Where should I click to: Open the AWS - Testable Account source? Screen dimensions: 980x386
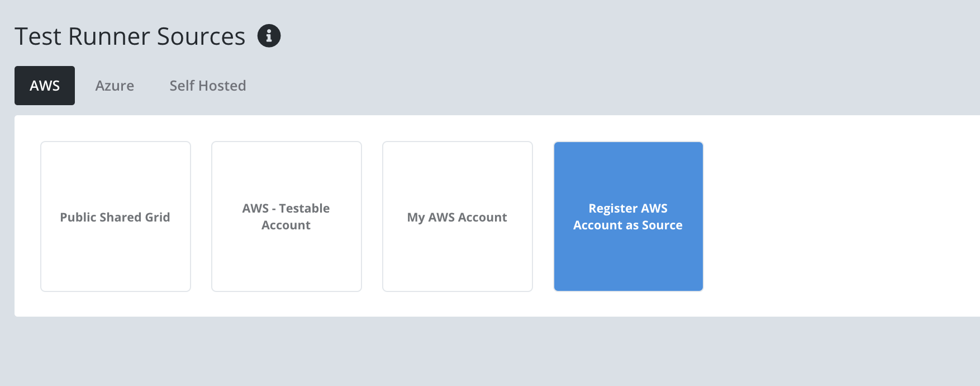click(x=287, y=216)
